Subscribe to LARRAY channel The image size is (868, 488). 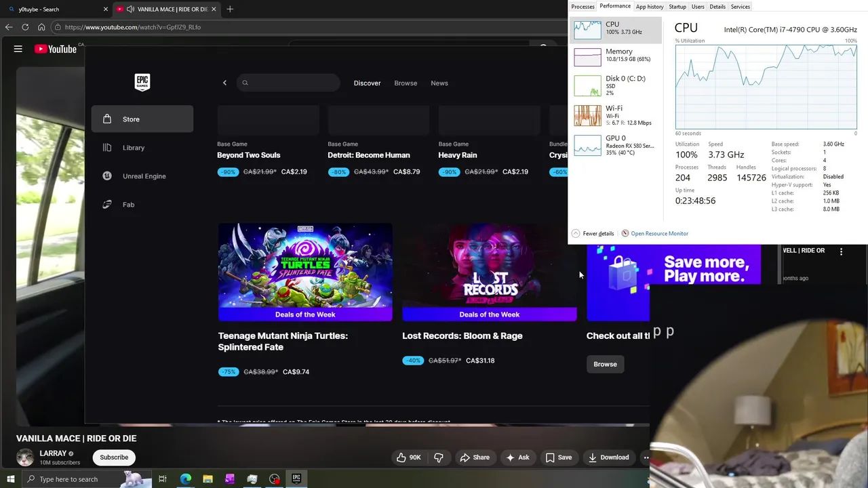(114, 457)
